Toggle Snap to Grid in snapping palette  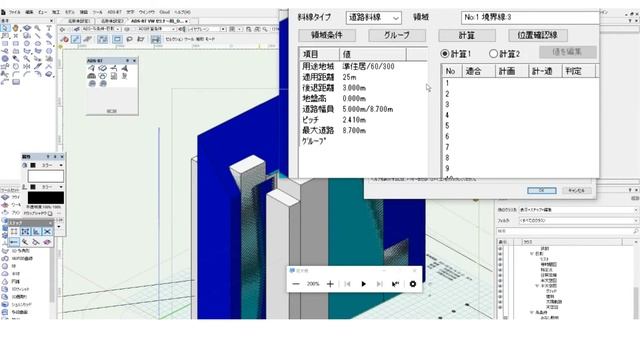14,231
